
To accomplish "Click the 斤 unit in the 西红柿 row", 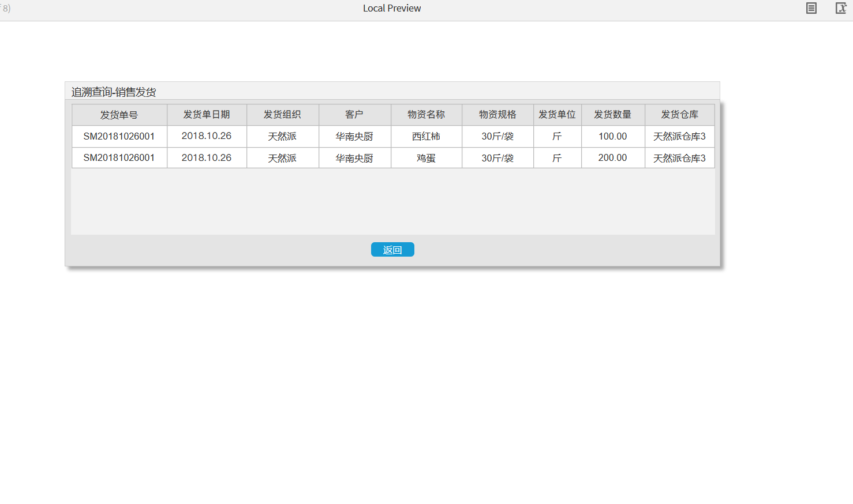I will (x=558, y=137).
